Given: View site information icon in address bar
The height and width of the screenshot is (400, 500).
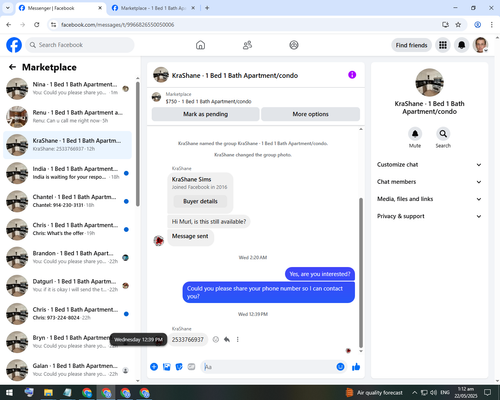Looking at the screenshot, I should pos(53,25).
